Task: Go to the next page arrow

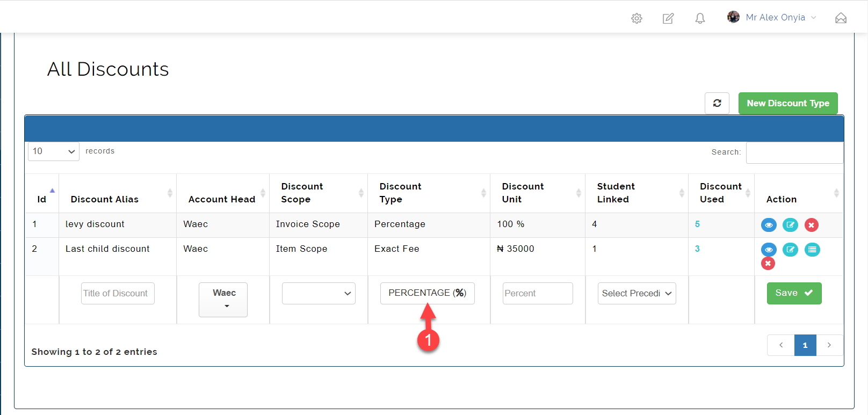Action: (829, 345)
